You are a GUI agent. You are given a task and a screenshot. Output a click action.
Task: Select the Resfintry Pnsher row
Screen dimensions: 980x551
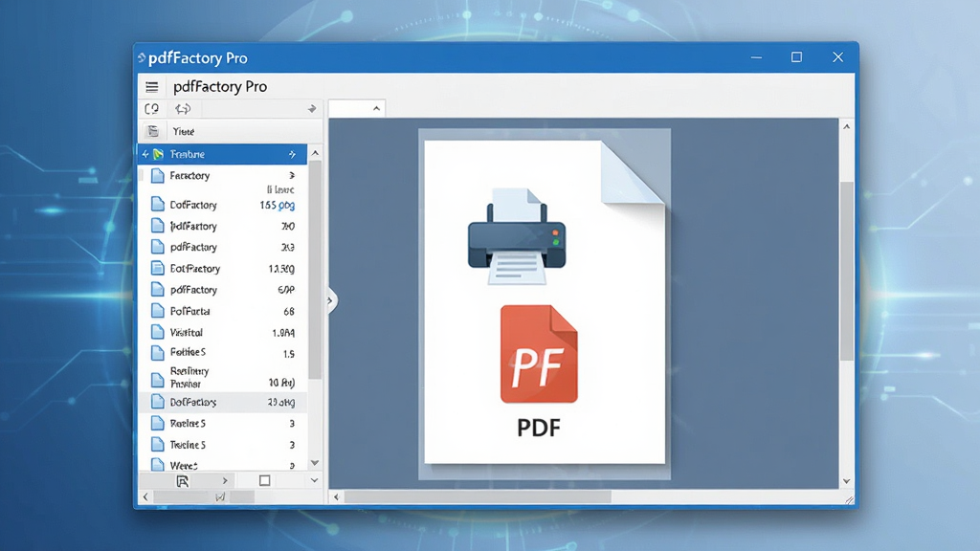click(x=222, y=377)
